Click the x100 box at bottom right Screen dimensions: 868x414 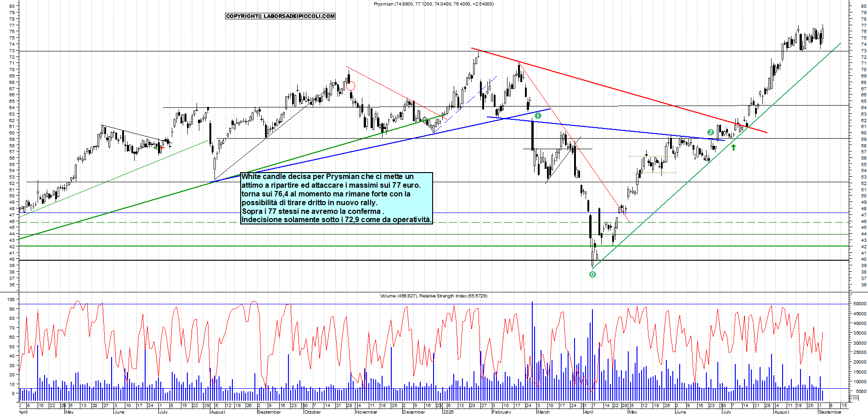pos(854,398)
